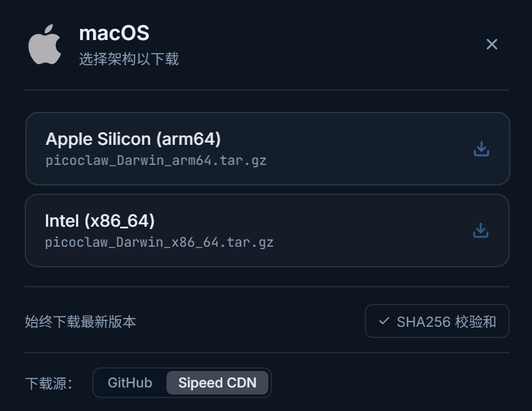Click the Apple logo icon

(x=44, y=44)
